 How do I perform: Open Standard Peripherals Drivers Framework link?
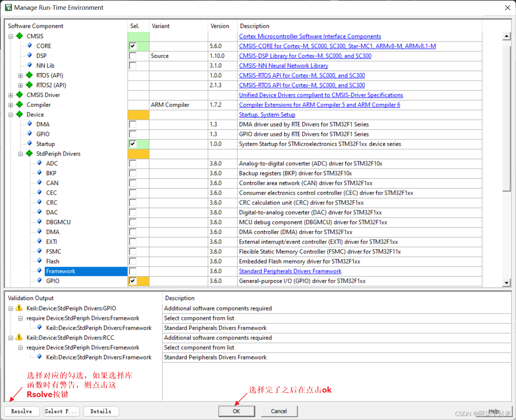290,271
